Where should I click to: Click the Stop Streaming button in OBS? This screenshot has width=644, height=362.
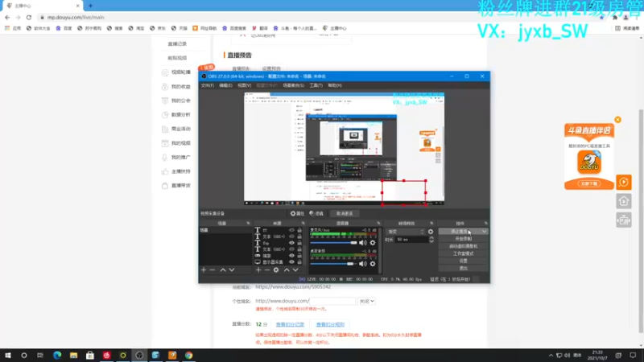460,232
